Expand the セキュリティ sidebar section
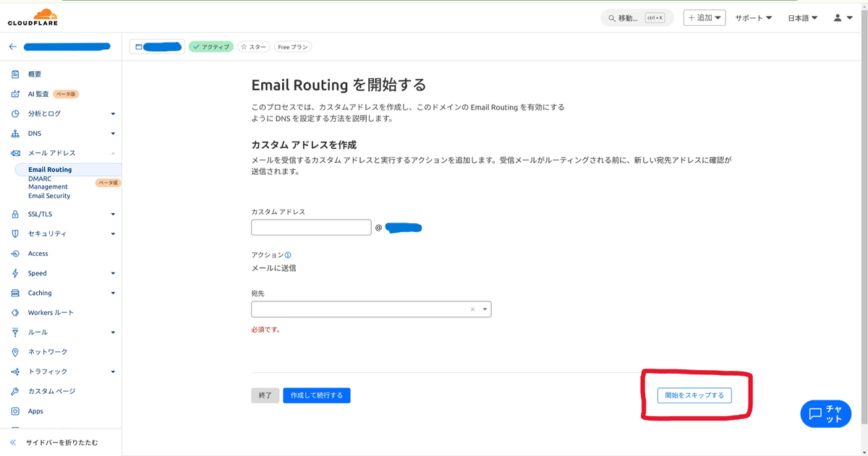 [x=113, y=233]
